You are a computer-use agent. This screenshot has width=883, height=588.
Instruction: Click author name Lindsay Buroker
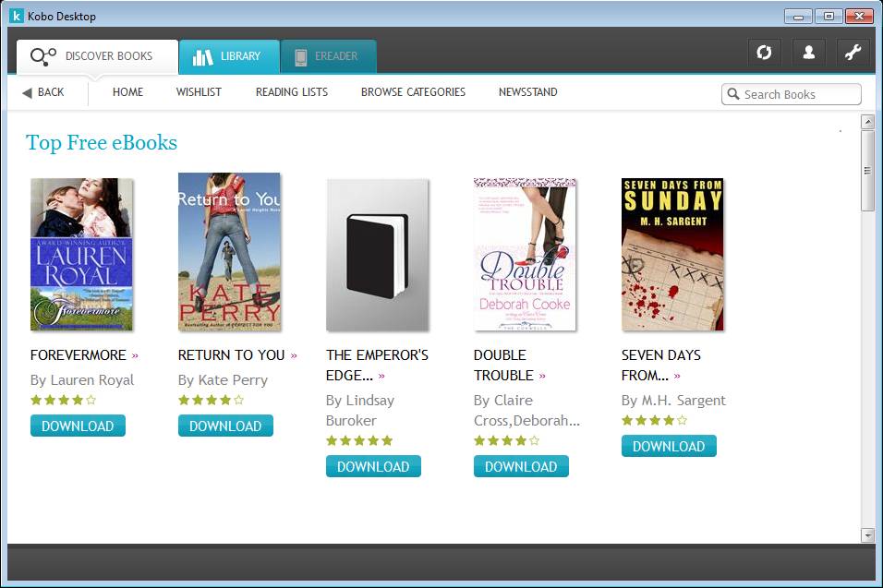click(360, 411)
